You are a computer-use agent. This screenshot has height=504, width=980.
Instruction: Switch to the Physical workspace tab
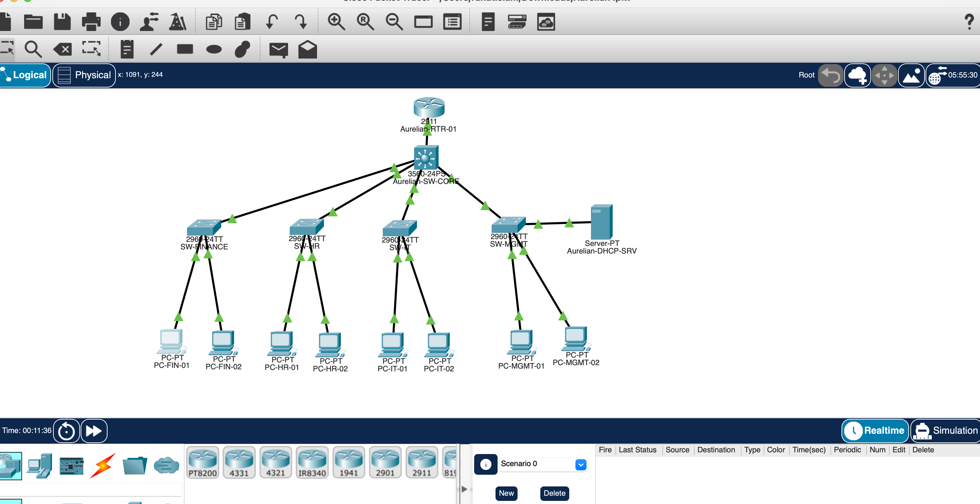[x=84, y=75]
